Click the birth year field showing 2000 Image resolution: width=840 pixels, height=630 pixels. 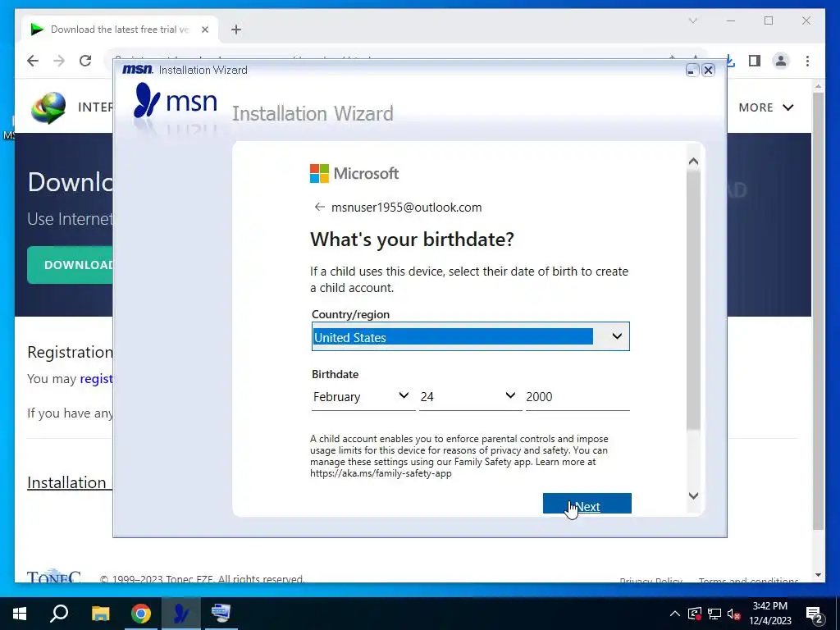[577, 396]
